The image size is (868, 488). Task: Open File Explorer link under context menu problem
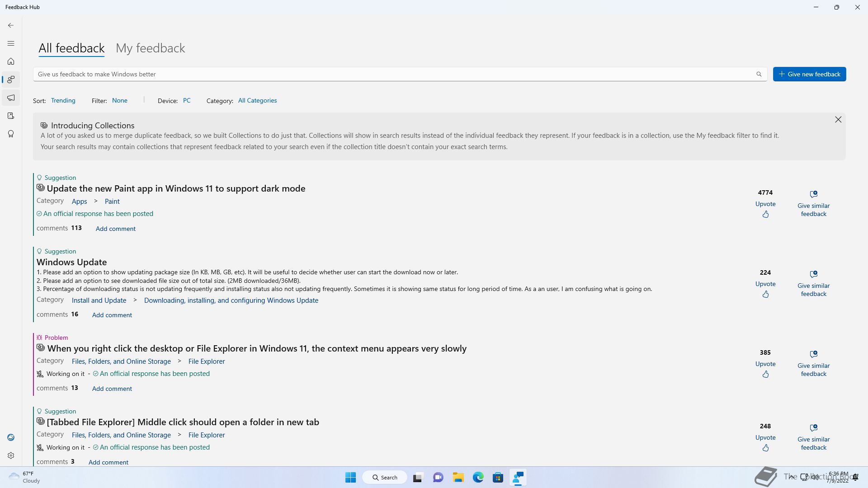[207, 361]
